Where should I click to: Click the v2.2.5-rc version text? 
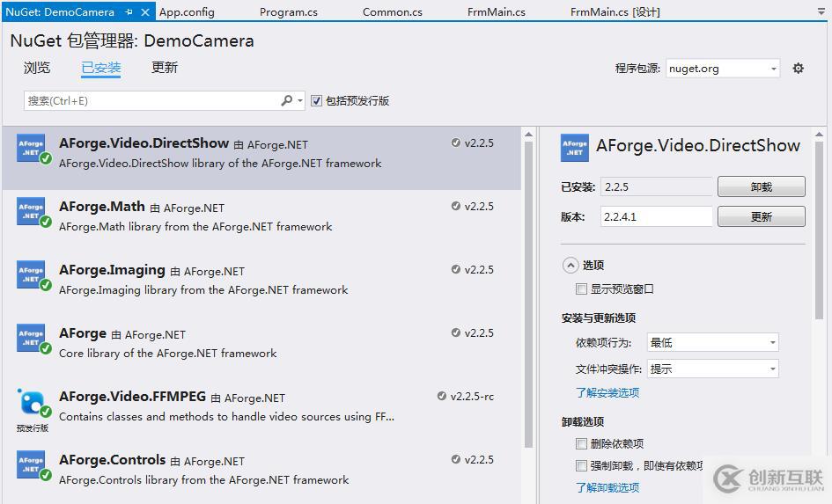pos(472,397)
